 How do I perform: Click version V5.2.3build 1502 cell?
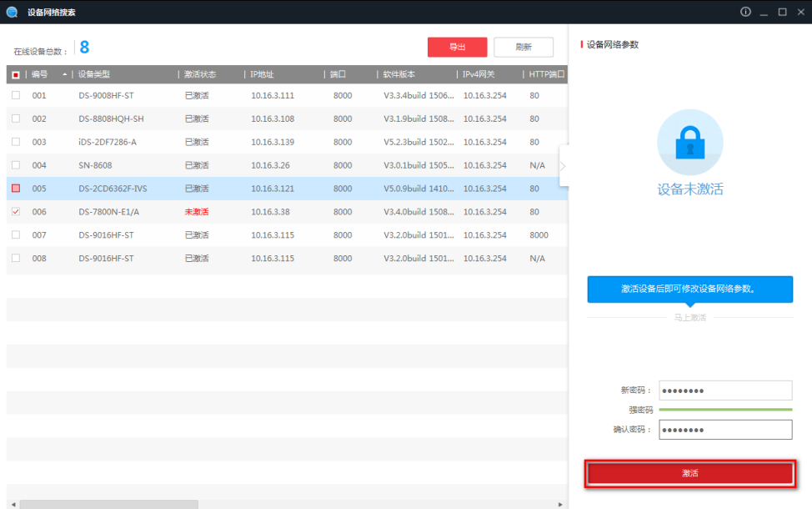point(419,142)
